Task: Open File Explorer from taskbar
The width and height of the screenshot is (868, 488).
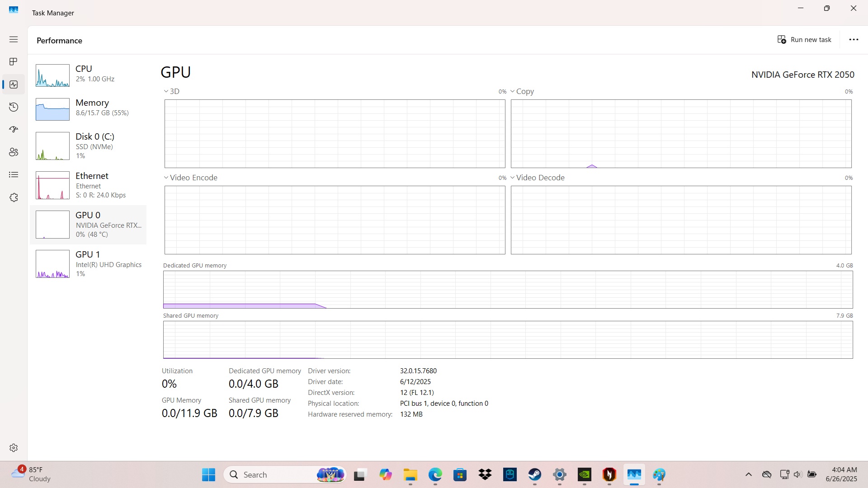Action: (410, 474)
